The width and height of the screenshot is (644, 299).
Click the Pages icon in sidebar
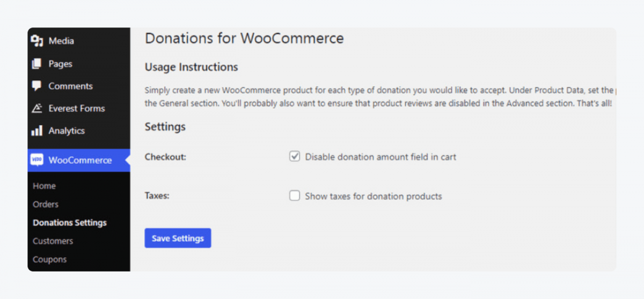pyautogui.click(x=37, y=64)
